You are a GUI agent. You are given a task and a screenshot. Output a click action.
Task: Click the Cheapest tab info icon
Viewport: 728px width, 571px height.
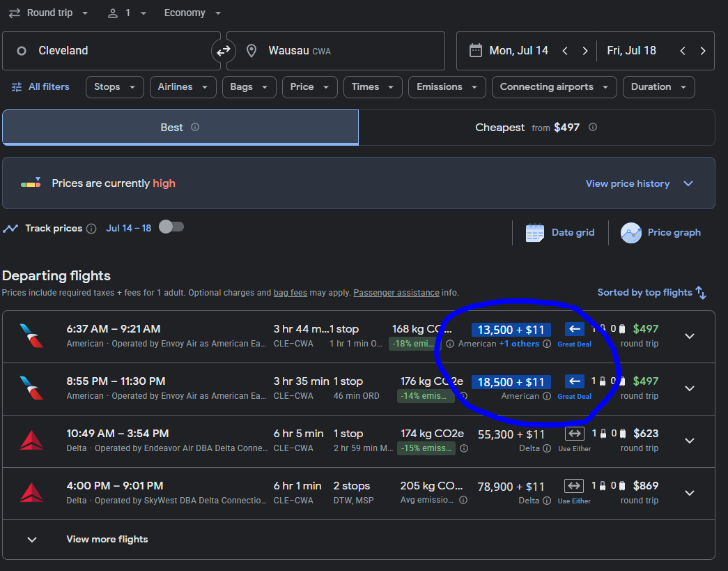point(593,128)
